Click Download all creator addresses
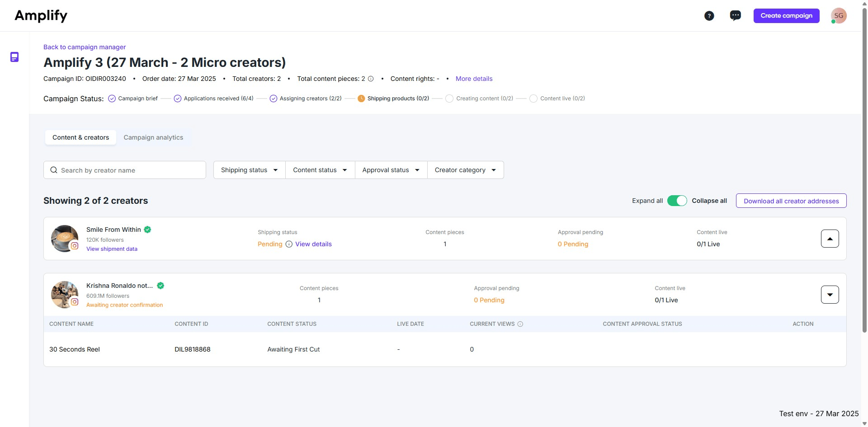The width and height of the screenshot is (868, 427). pos(791,201)
